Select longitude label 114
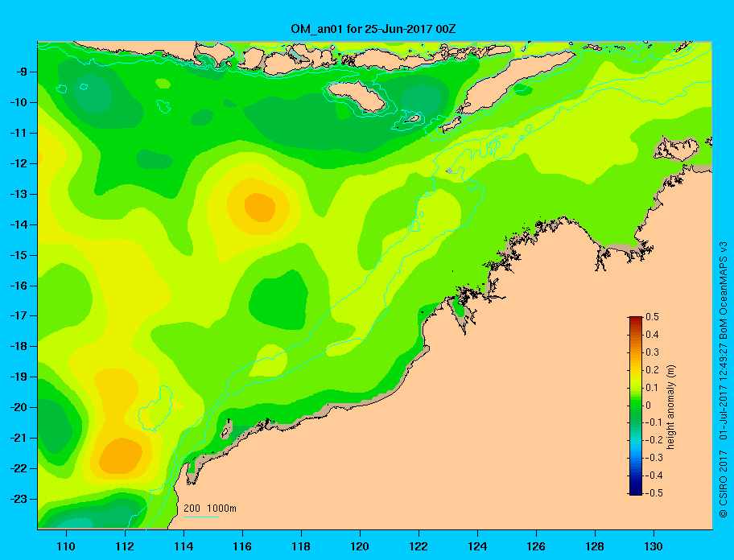Image resolution: width=734 pixels, height=560 pixels. 184,546
